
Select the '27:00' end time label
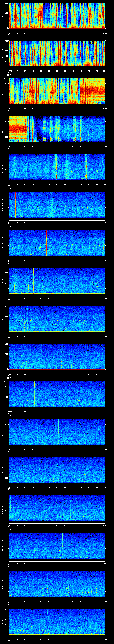pos(105,412)
